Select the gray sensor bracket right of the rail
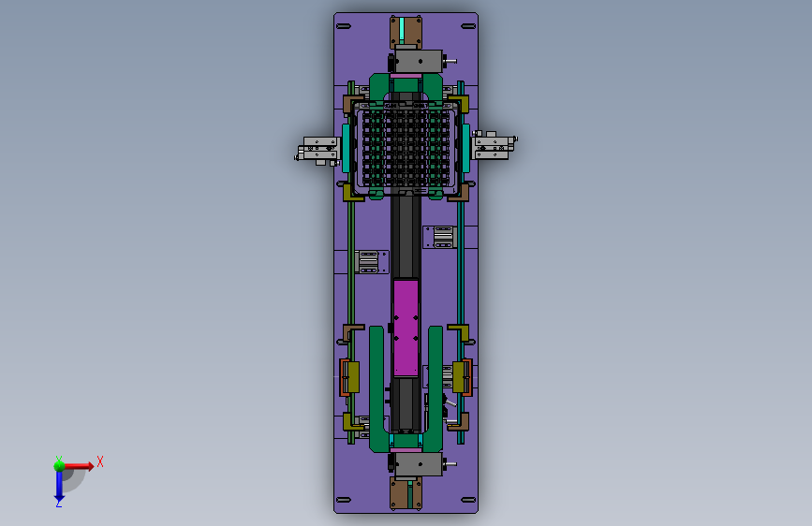This screenshot has width=812, height=526. point(440,237)
